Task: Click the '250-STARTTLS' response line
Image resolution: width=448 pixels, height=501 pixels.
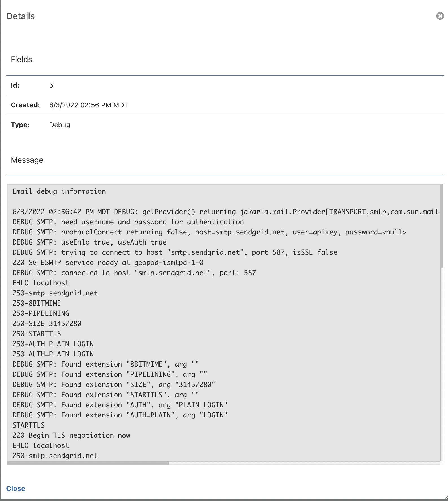Action: pyautogui.click(x=37, y=334)
